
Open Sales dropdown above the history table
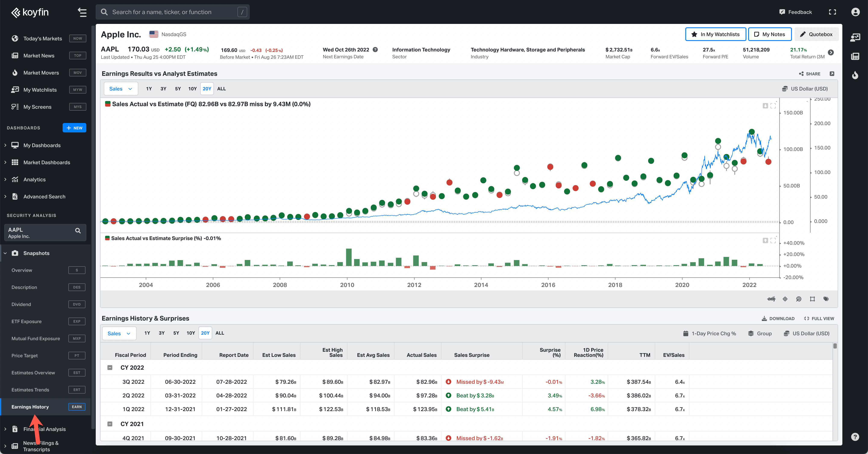119,333
